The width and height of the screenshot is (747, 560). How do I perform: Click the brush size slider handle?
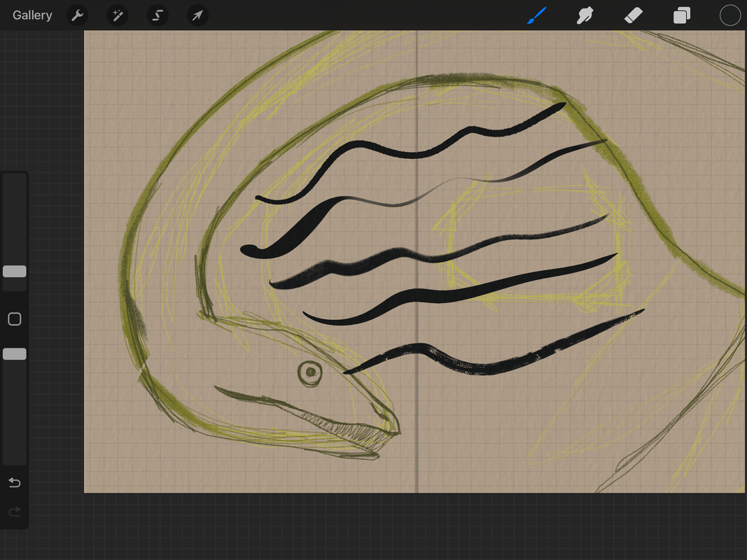14,272
